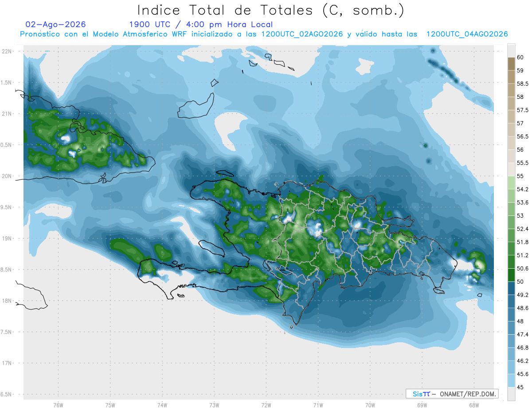Click the "51.8" color scale label
The height and width of the screenshot is (411, 532).
coord(523,242)
